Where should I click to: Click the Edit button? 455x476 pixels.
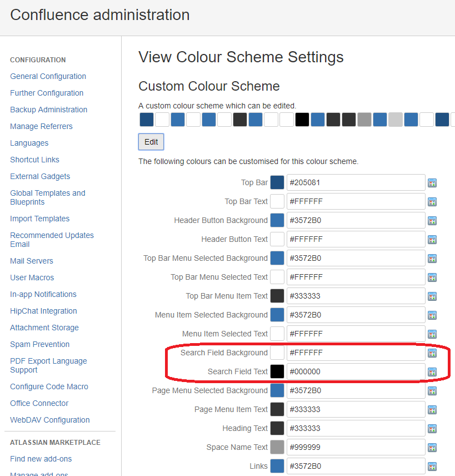tap(151, 142)
